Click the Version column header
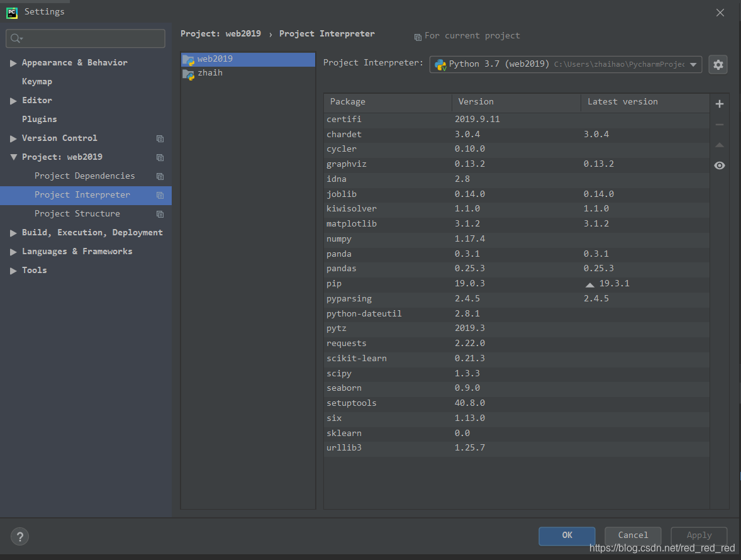 tap(516, 102)
